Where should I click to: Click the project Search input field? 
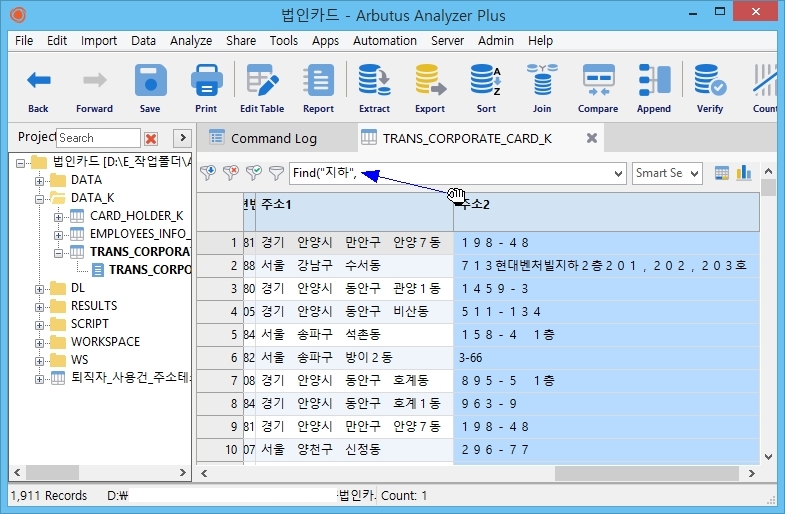[98, 138]
